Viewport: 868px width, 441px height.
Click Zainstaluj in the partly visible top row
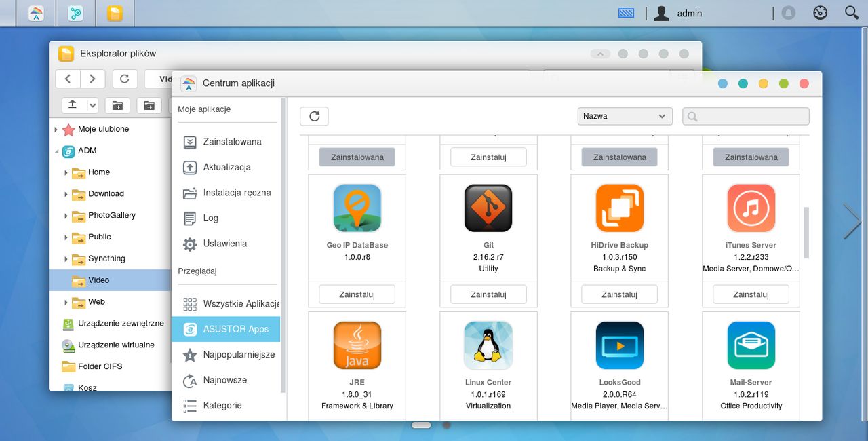pos(488,157)
